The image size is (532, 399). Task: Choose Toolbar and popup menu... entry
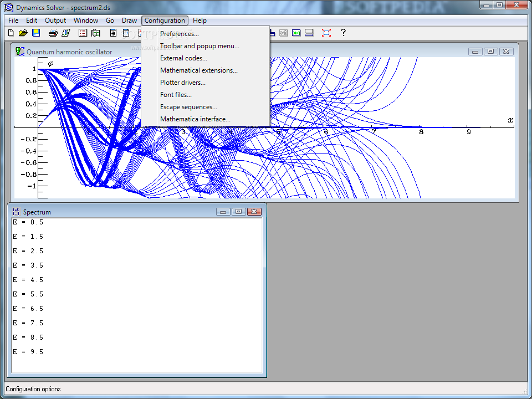point(205,46)
